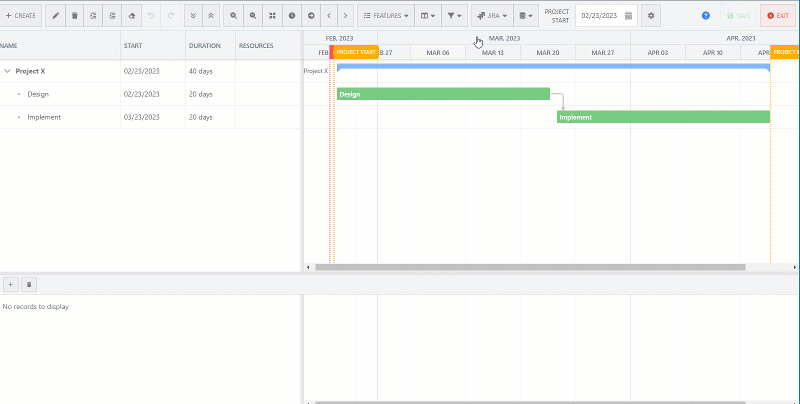This screenshot has width=800, height=404.
Task: Click the zoom to fit icon
Action: pos(271,16)
